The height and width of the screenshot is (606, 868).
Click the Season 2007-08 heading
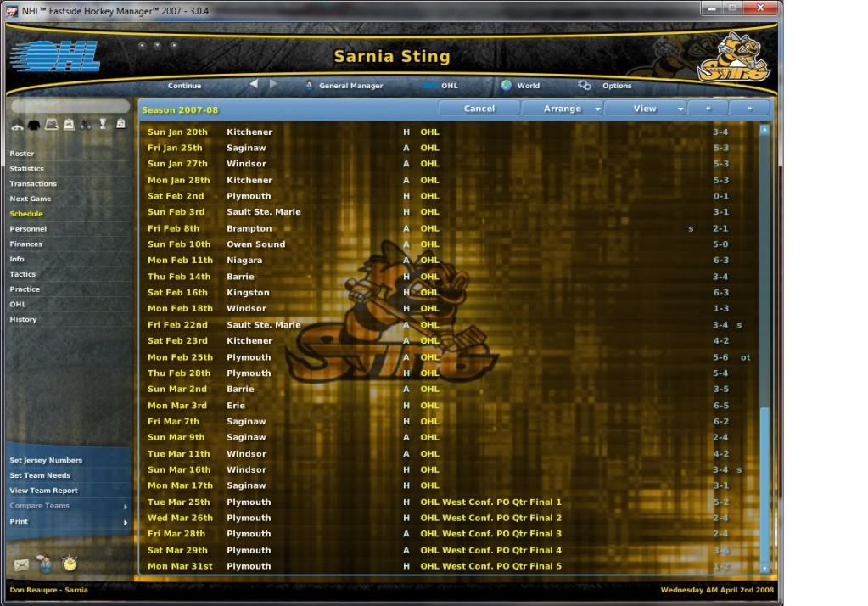(x=180, y=109)
